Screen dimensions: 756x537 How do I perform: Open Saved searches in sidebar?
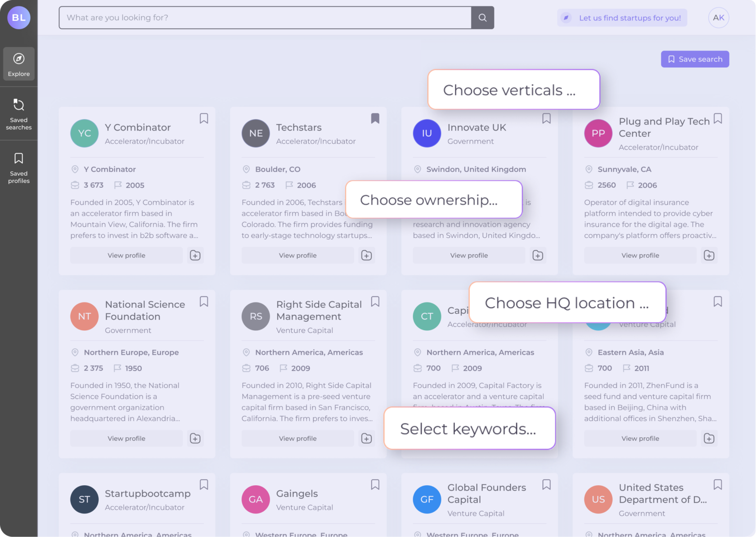coord(19,114)
